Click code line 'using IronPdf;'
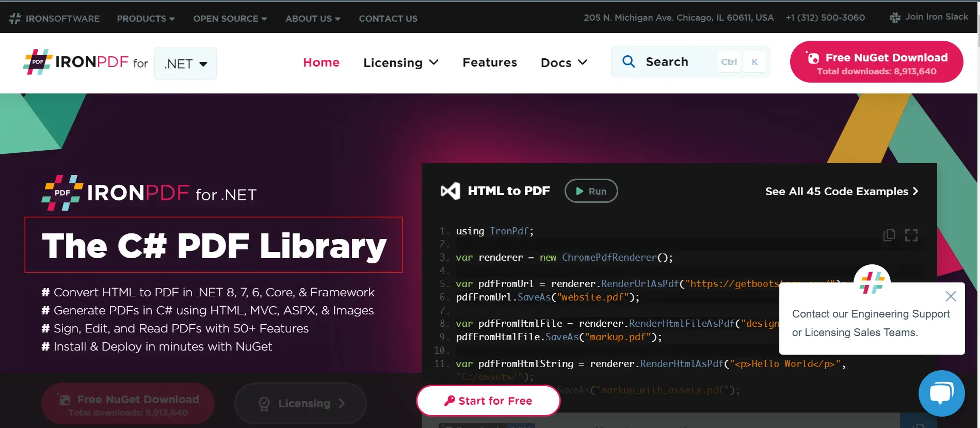 tap(494, 231)
